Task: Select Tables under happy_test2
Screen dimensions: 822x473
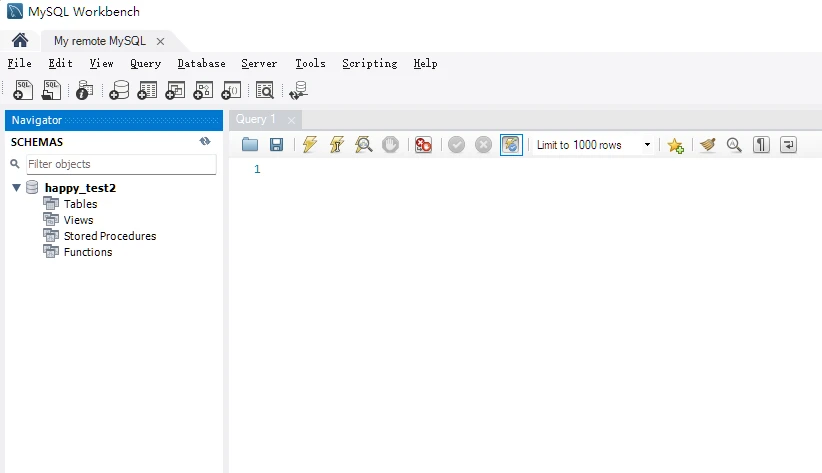Action: pos(80,203)
